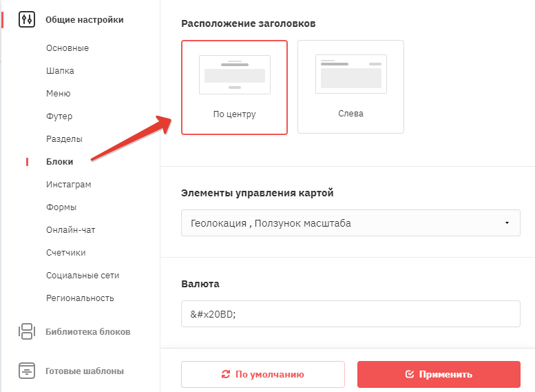Click the dropdown arrow for map controls
The image size is (535, 392).
pyautogui.click(x=507, y=223)
